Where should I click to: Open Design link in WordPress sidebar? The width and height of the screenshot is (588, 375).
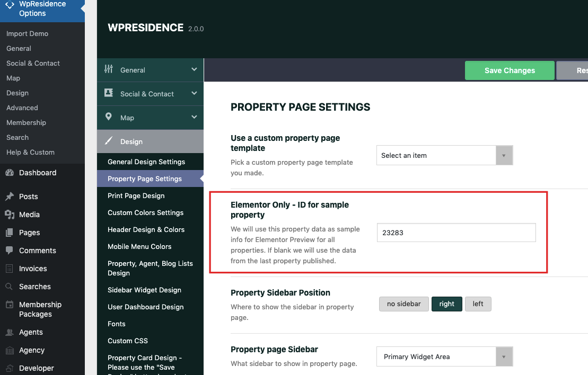pos(17,93)
